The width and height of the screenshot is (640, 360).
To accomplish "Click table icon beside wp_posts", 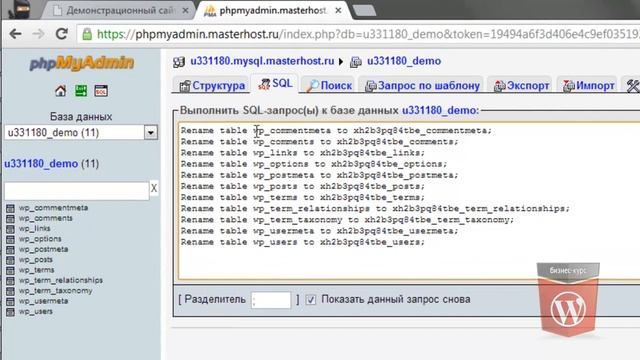I will [10, 260].
